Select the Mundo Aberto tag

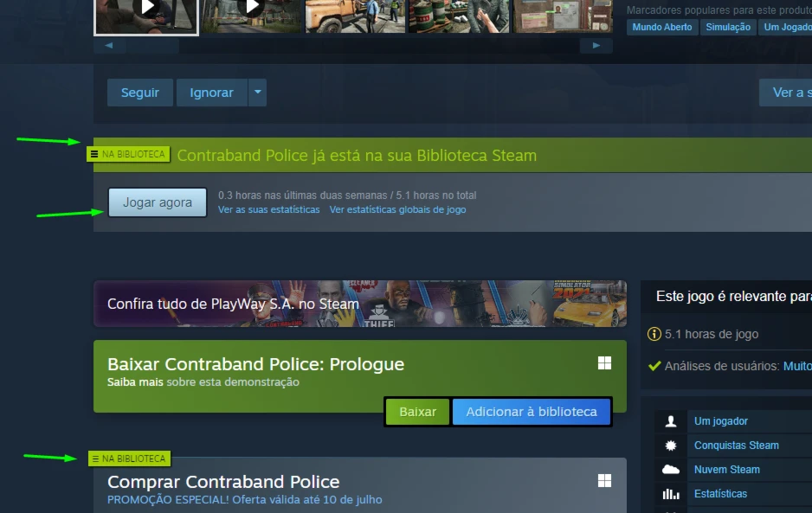(662, 27)
